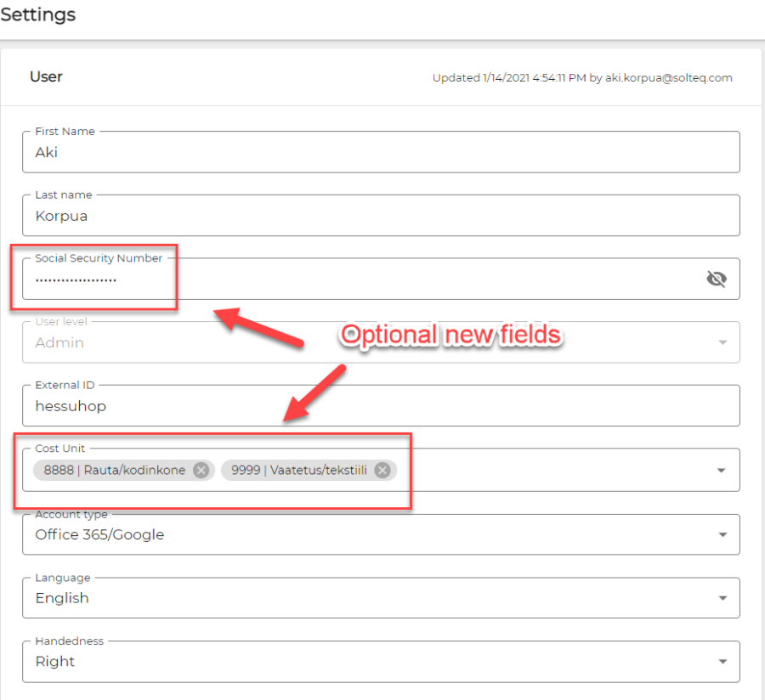The image size is (765, 700).
Task: Click the Settings page heading
Action: [38, 14]
